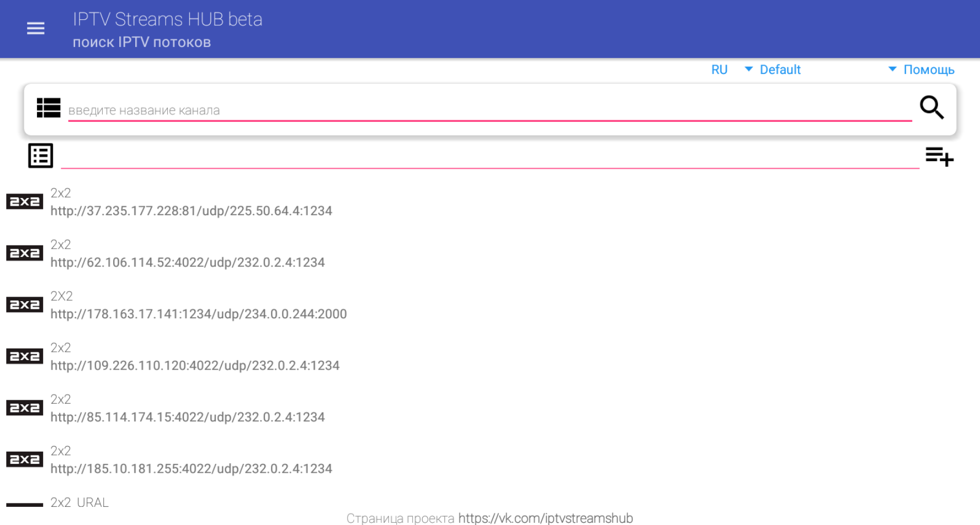Click 2x2 logo for 109.226.110.120 stream

25,356
